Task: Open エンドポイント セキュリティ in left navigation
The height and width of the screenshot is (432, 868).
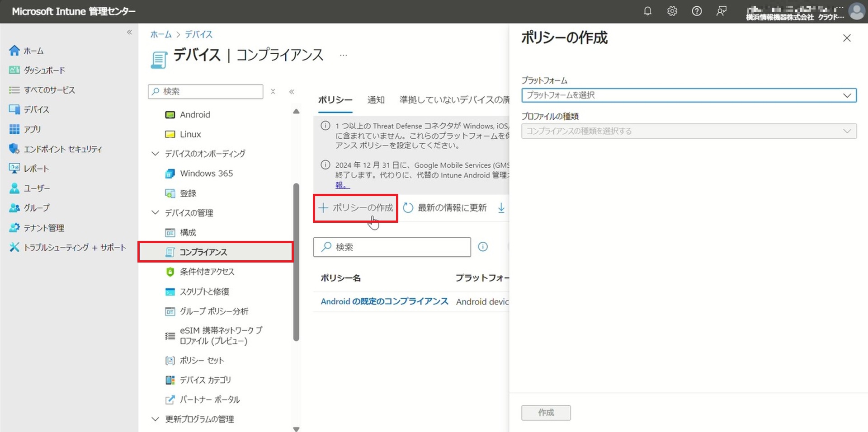Action: click(56, 149)
